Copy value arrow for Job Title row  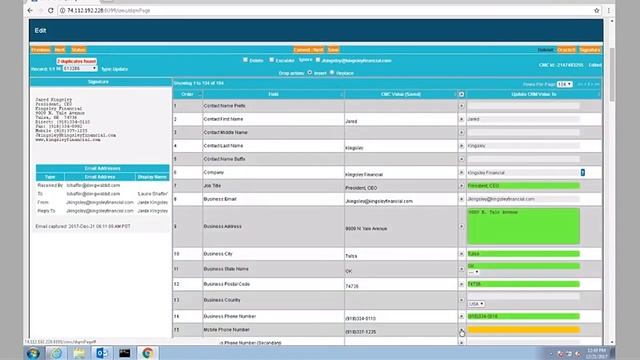461,186
